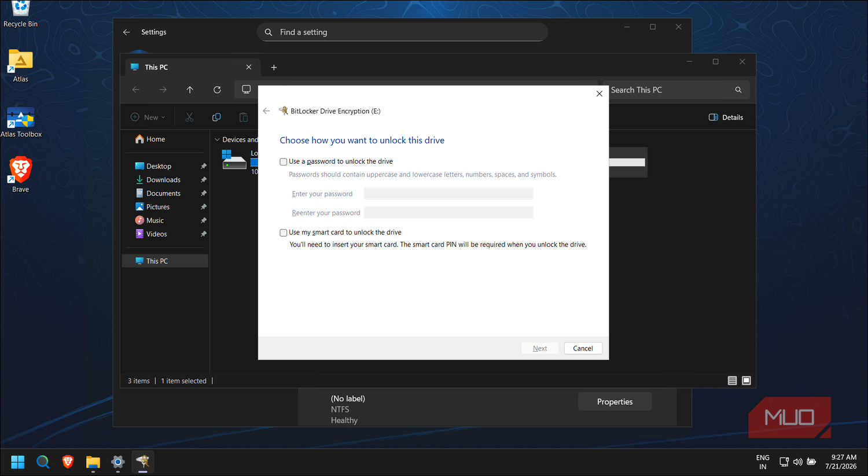Click Cancel in the BitLocker dialog
Image resolution: width=868 pixels, height=476 pixels.
click(583, 348)
